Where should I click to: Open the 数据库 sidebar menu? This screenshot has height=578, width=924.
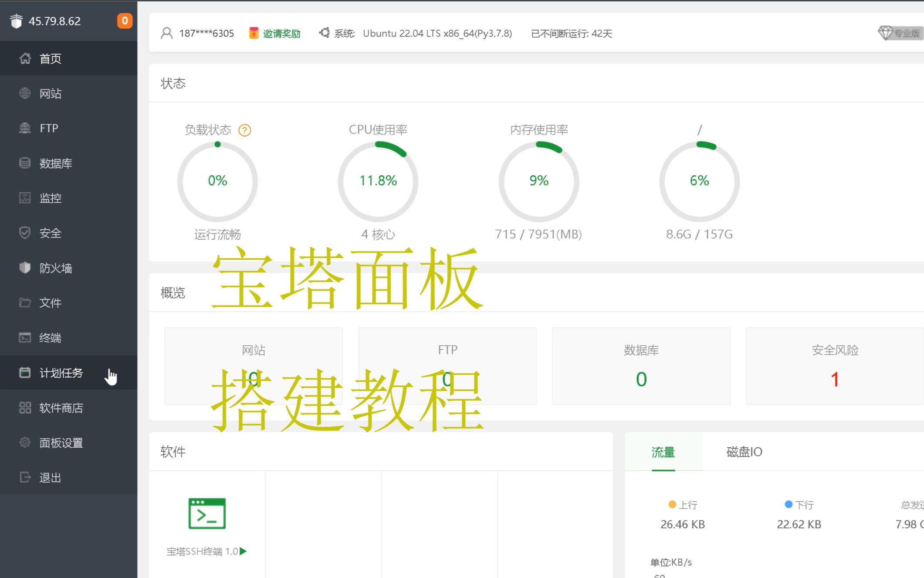click(x=68, y=163)
